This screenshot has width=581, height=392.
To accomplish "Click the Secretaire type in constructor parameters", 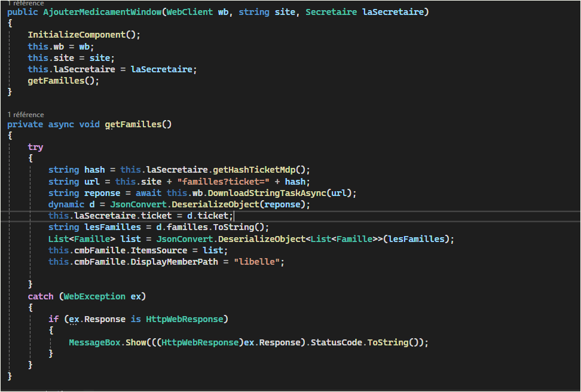I will (x=332, y=12).
